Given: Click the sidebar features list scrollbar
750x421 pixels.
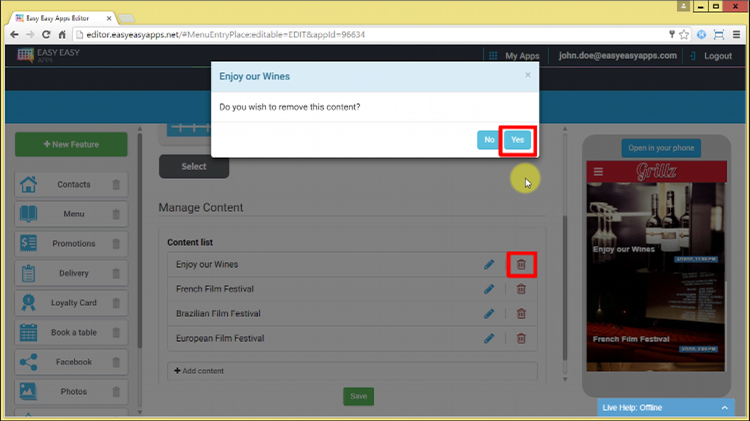Looking at the screenshot, I should coord(140,241).
